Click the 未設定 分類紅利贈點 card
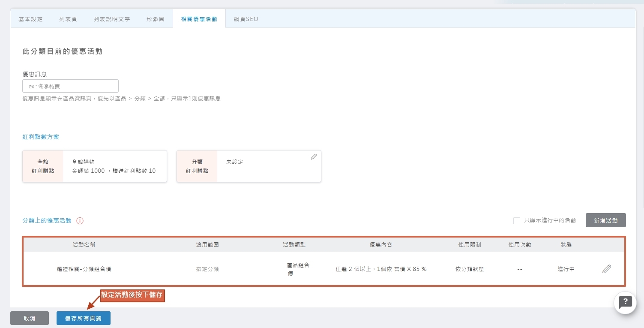Screen dimensions: 644x328 [x=249, y=166]
